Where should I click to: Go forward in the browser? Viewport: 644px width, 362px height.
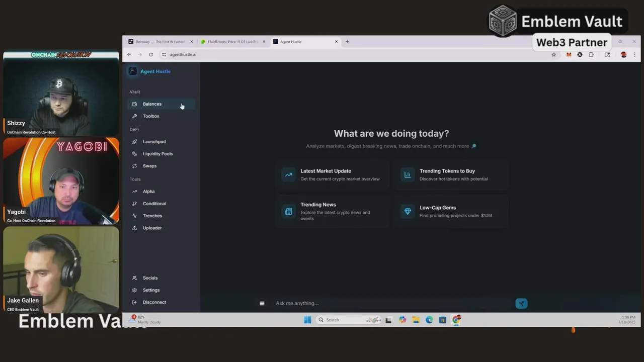[140, 54]
